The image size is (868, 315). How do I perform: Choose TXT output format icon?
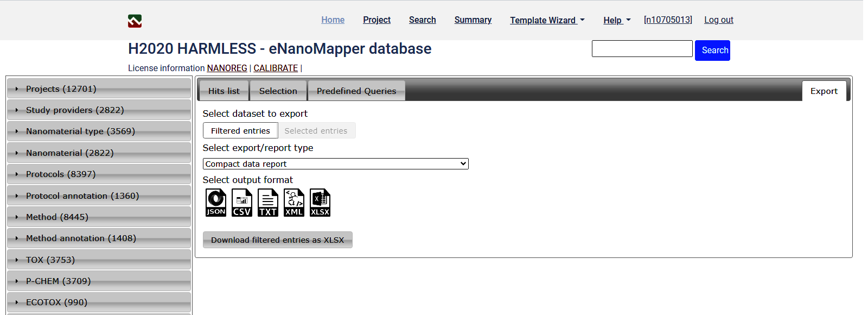point(268,203)
